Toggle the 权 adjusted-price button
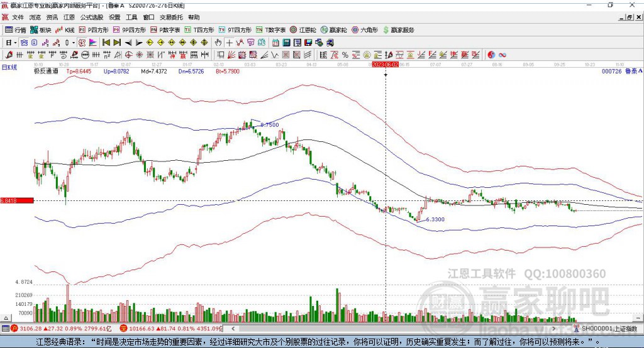The image size is (644, 348). click(x=82, y=43)
